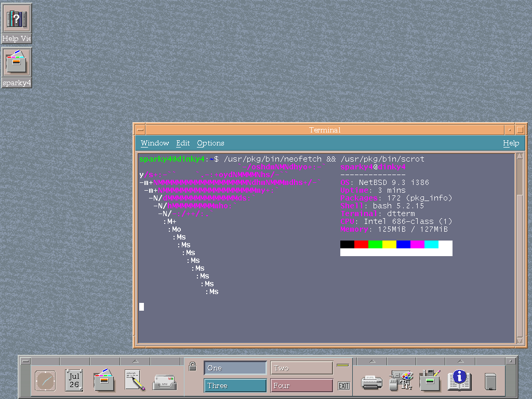This screenshot has width=532, height=399.
Task: Switch to workspace One
Action: [x=235, y=368]
